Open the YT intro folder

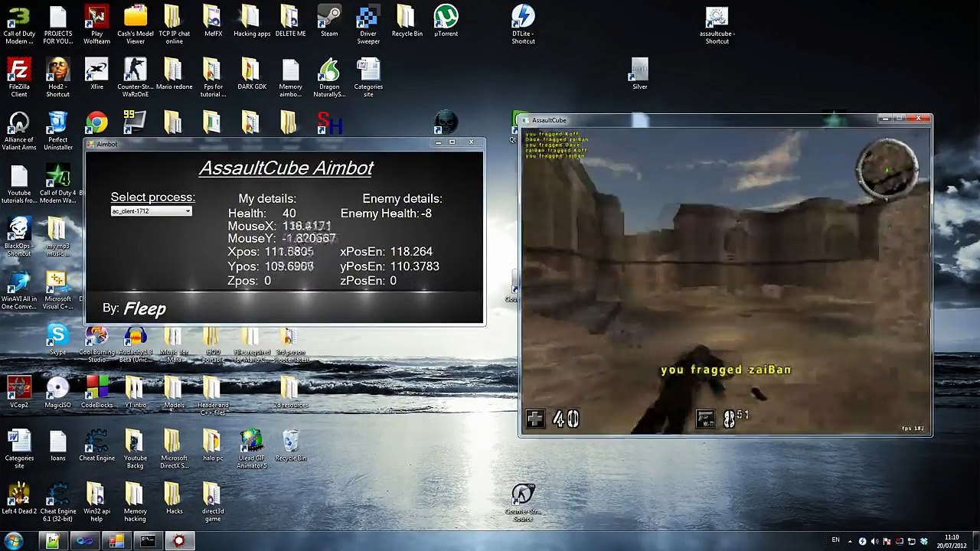click(x=136, y=393)
